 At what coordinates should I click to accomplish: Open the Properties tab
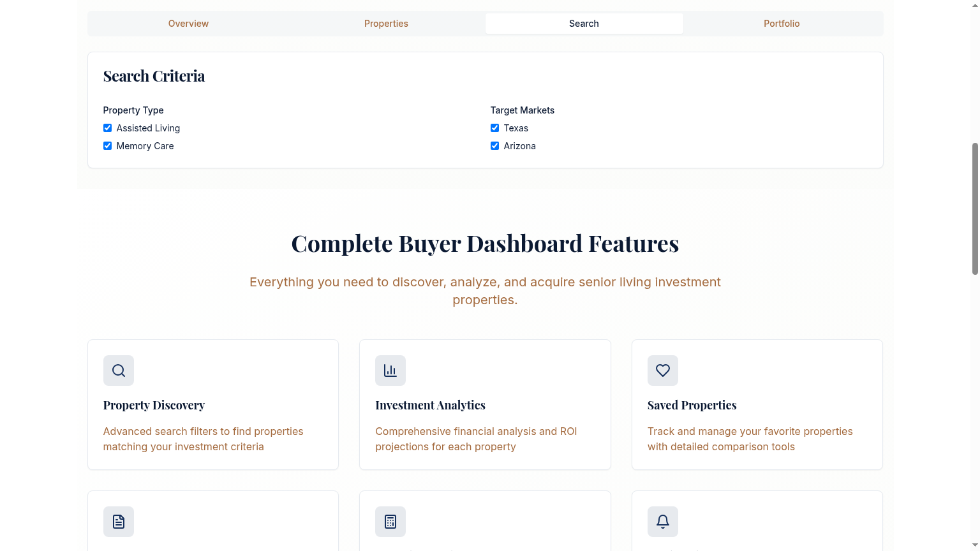(386, 24)
